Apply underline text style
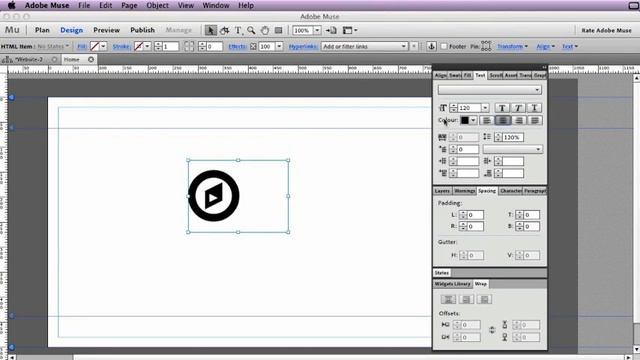The height and width of the screenshot is (360, 640). (534, 108)
